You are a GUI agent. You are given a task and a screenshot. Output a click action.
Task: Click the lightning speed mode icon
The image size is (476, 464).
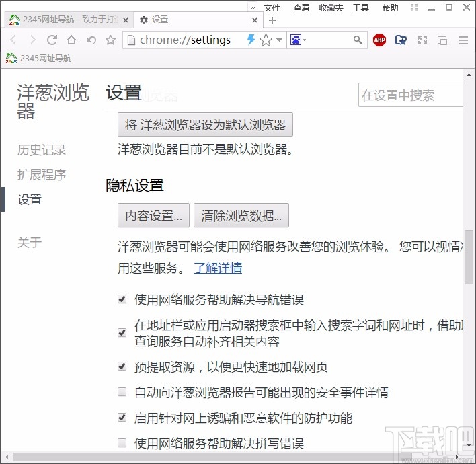tap(251, 40)
